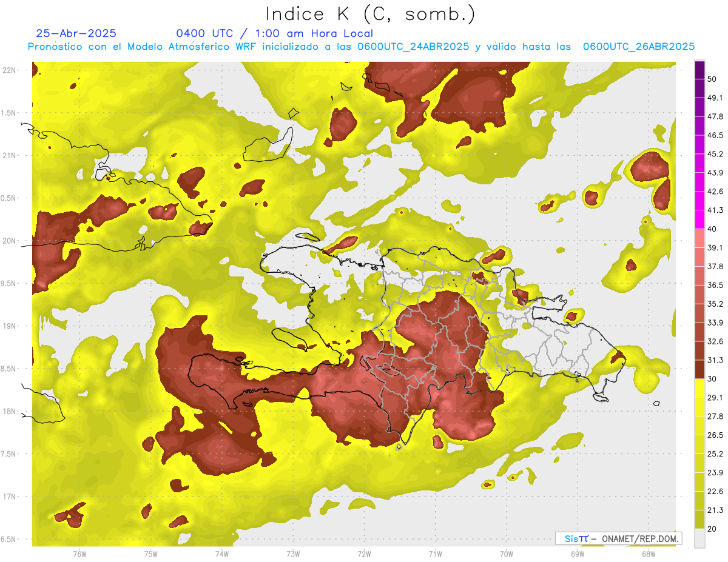
Task: Click the colorbar value '31.3'
Action: 715,360
